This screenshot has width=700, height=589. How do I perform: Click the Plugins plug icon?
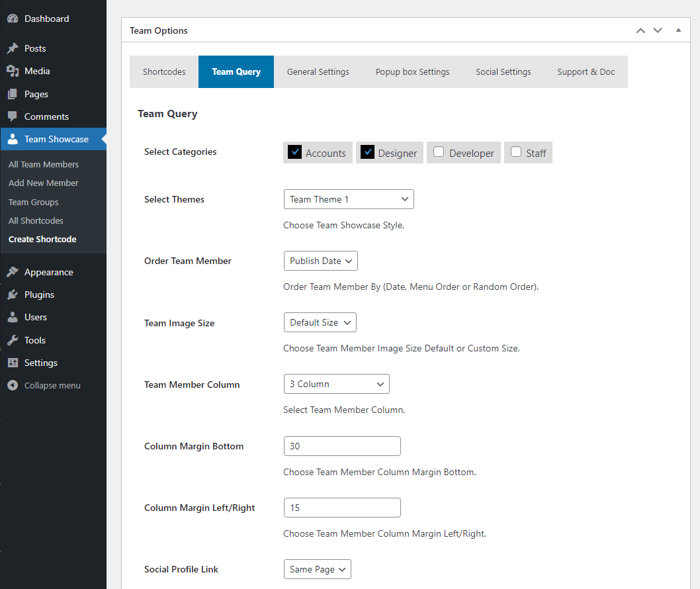(x=13, y=294)
